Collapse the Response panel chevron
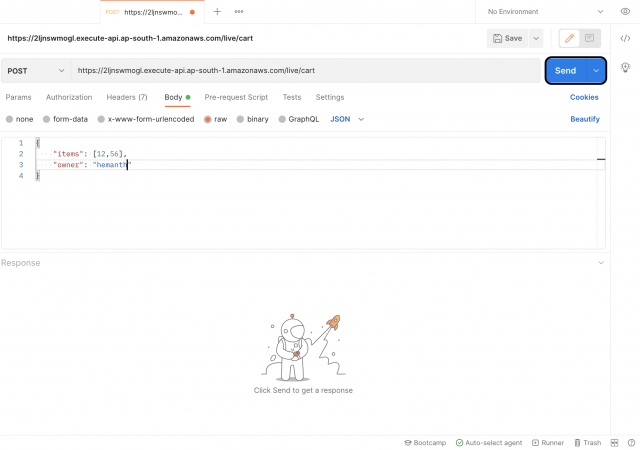 pos(601,263)
